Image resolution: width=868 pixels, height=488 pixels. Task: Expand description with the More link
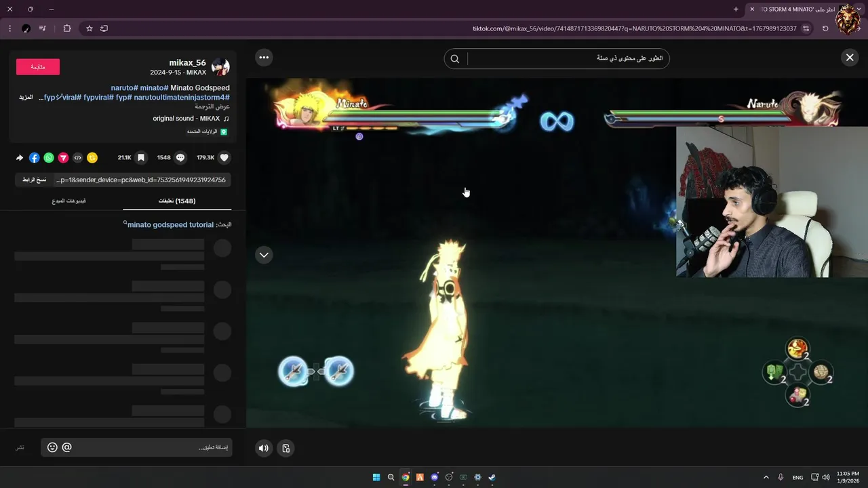26,98
